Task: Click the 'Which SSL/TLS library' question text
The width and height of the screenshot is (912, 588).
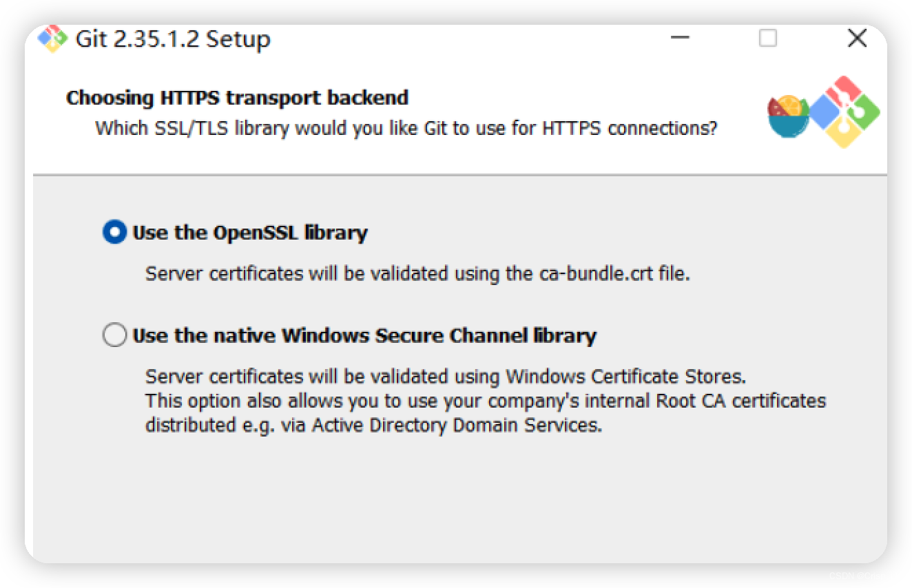Action: pyautogui.click(x=406, y=129)
